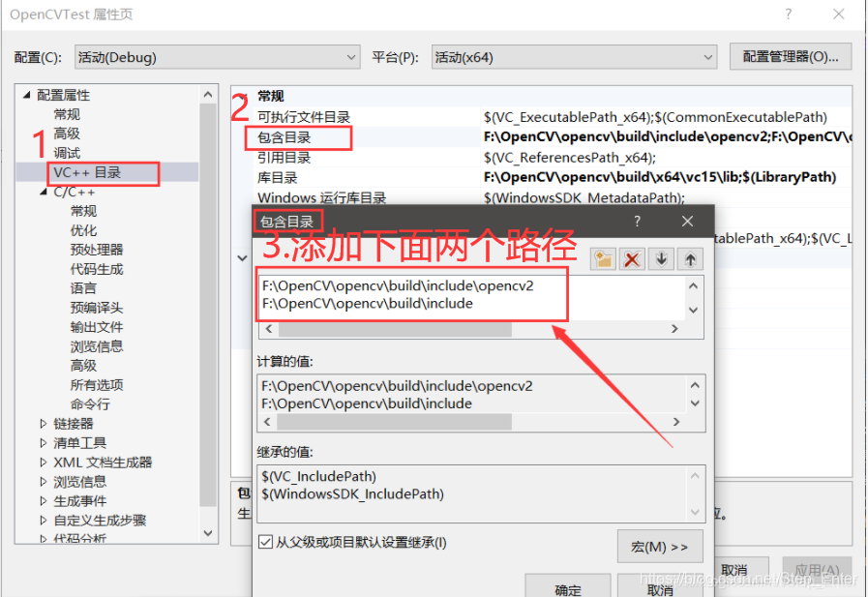Collapse the 常规 property group header

[243, 96]
